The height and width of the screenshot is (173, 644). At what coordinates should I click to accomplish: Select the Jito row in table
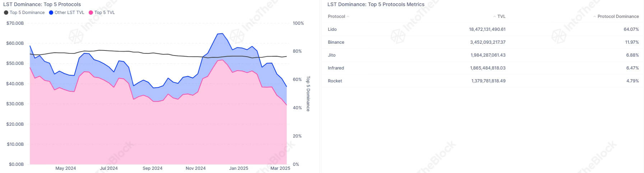pos(331,55)
